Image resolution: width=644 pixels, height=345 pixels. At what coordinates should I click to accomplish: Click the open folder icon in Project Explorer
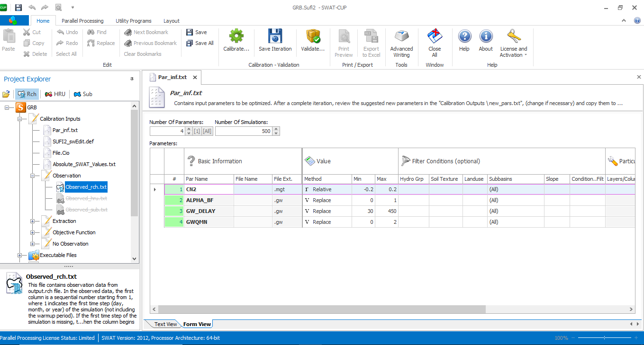tap(6, 94)
